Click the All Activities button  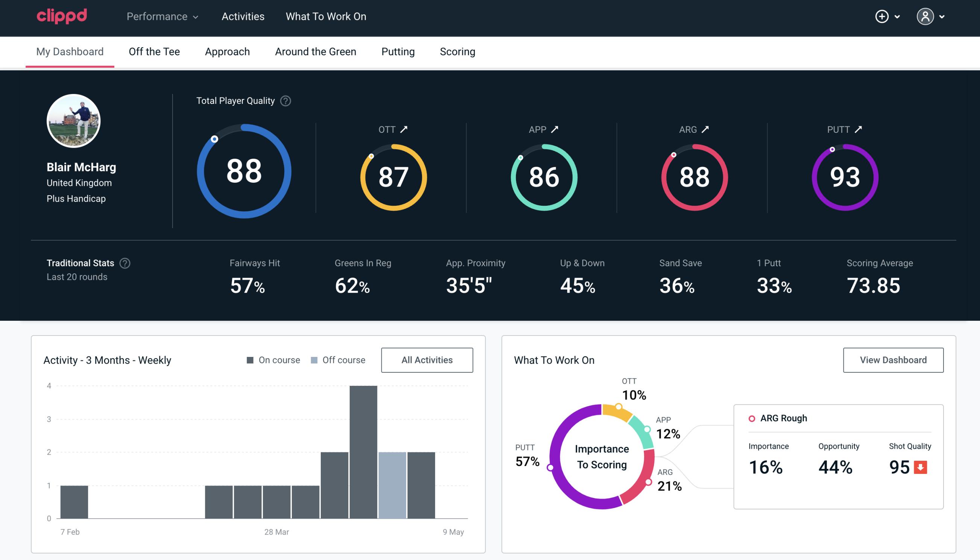(x=427, y=360)
